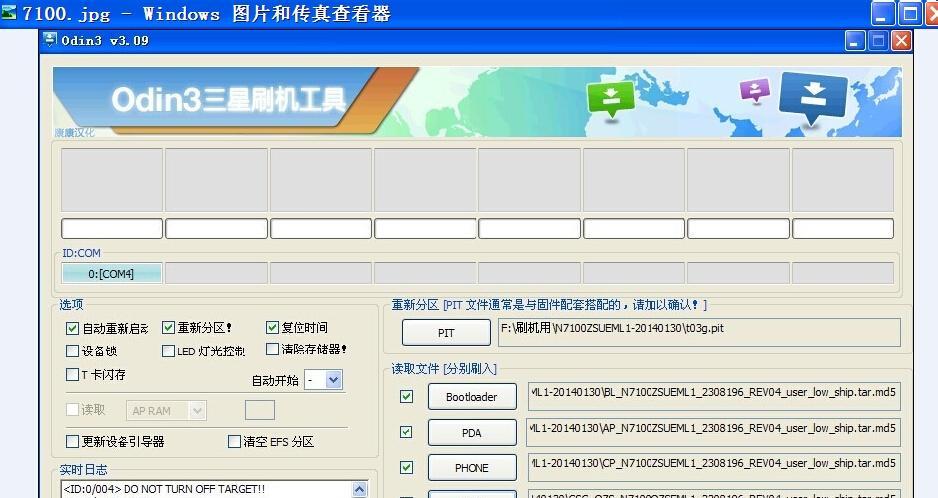Image resolution: width=938 pixels, height=498 pixels.
Task: Enable the 设备锁 checkbox
Action: click(72, 351)
